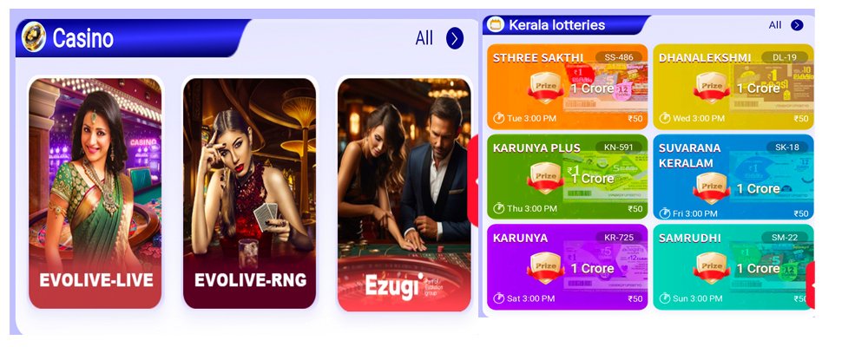
Task: Select the Kerala lotteries header
Action: click(x=566, y=25)
